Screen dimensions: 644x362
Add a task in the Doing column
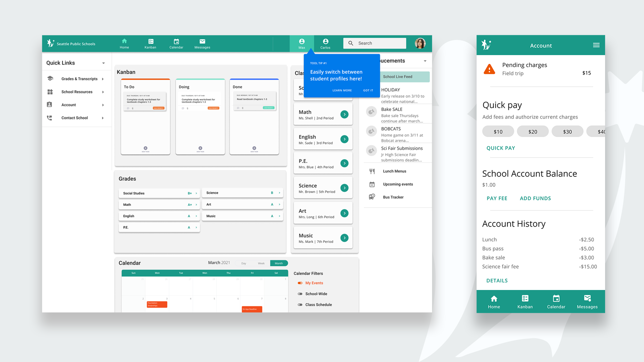coord(200,149)
